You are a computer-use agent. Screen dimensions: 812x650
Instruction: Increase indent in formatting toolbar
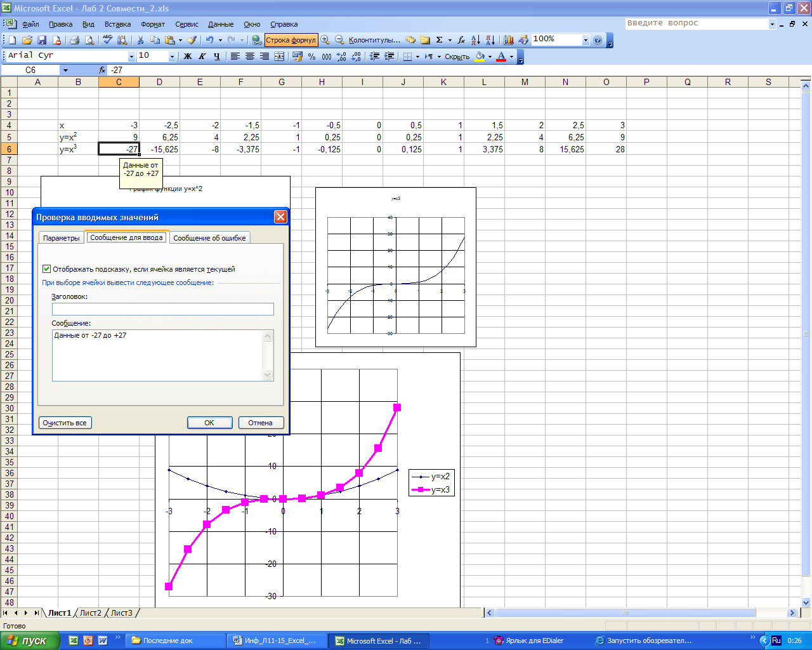coord(390,56)
